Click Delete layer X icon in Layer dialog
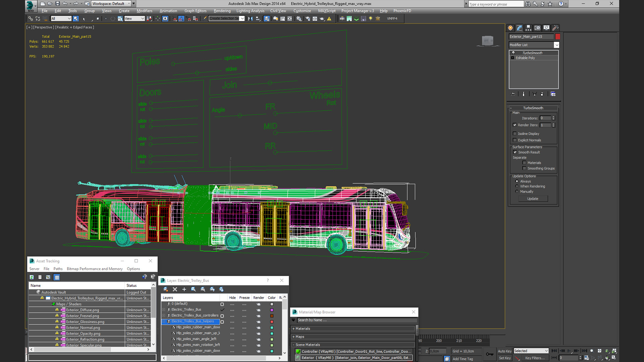 click(x=175, y=289)
